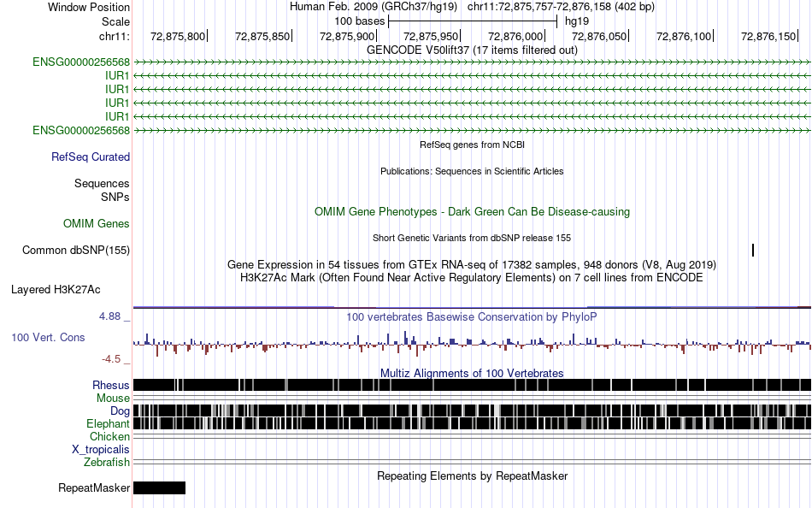
Task: Click the "100 bases" scale text
Action: point(359,21)
